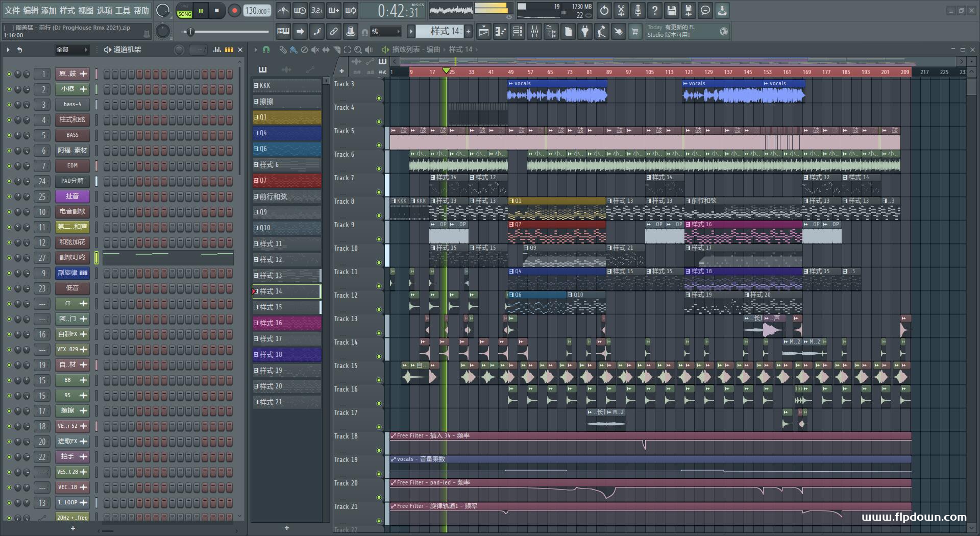Open the audio editor scissors icon

point(621,10)
